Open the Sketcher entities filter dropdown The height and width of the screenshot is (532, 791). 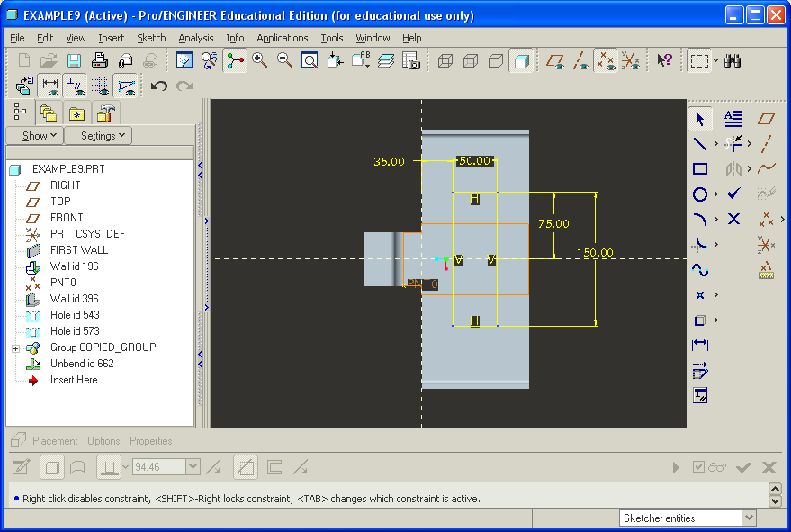(x=749, y=518)
